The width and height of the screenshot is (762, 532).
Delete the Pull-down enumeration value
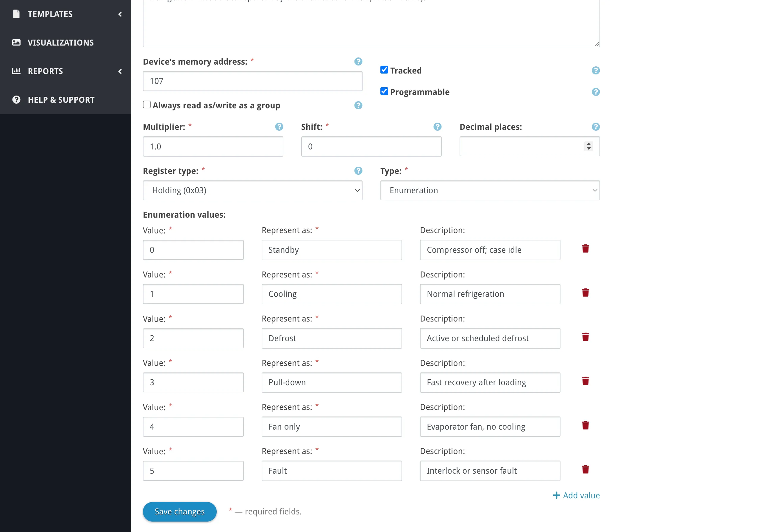(585, 381)
